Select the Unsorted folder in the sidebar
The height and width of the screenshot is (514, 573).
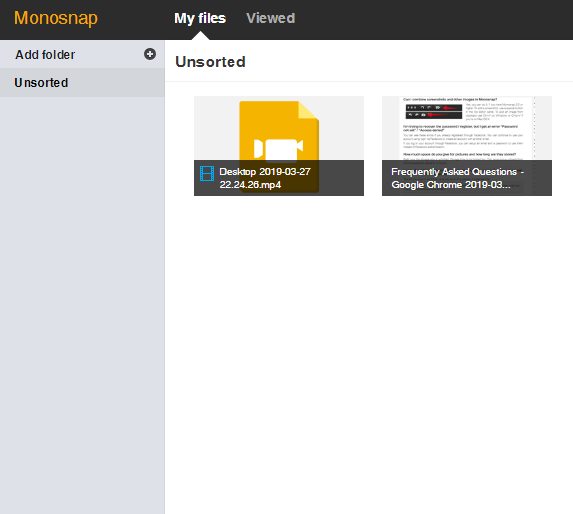82,83
